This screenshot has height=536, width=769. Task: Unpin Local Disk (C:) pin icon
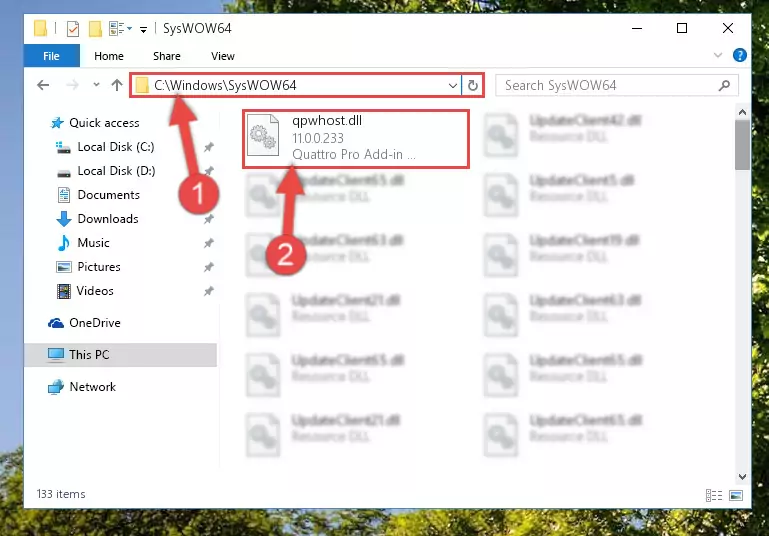(208, 147)
